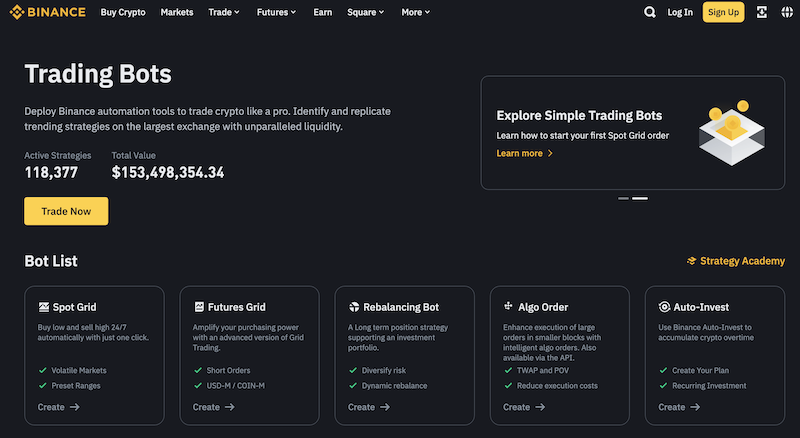The height and width of the screenshot is (438, 800).
Task: Click the Recurring Investment item
Action: [703, 385]
